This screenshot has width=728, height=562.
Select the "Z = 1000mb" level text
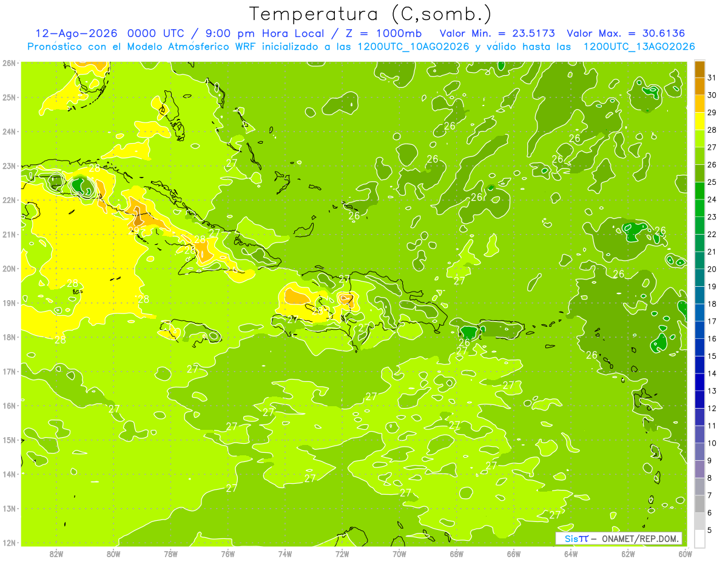(x=383, y=33)
